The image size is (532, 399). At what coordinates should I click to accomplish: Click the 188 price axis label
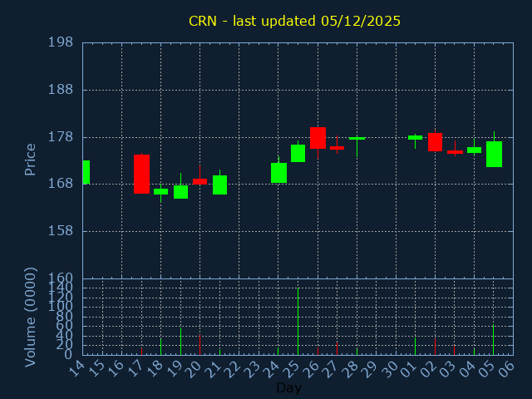[x=61, y=90]
